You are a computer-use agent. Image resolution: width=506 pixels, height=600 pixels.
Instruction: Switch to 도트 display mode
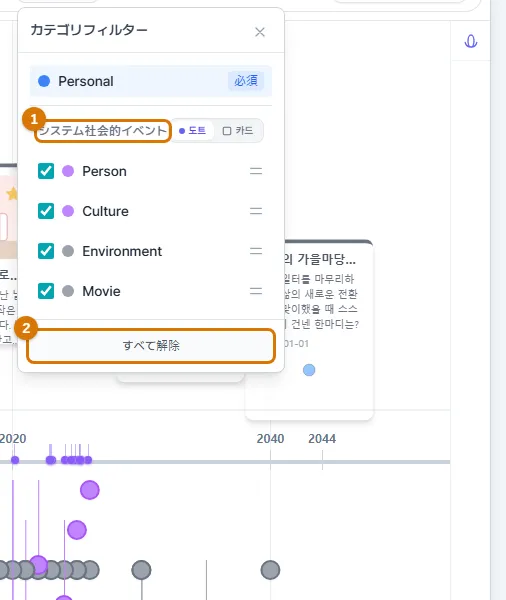click(x=192, y=131)
